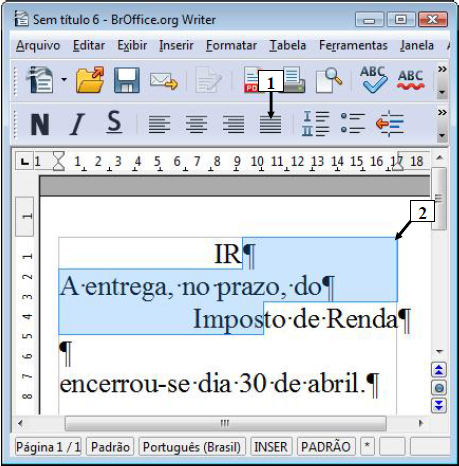Click the Open file folder icon
Screen dimensions: 459x466
click(90, 80)
